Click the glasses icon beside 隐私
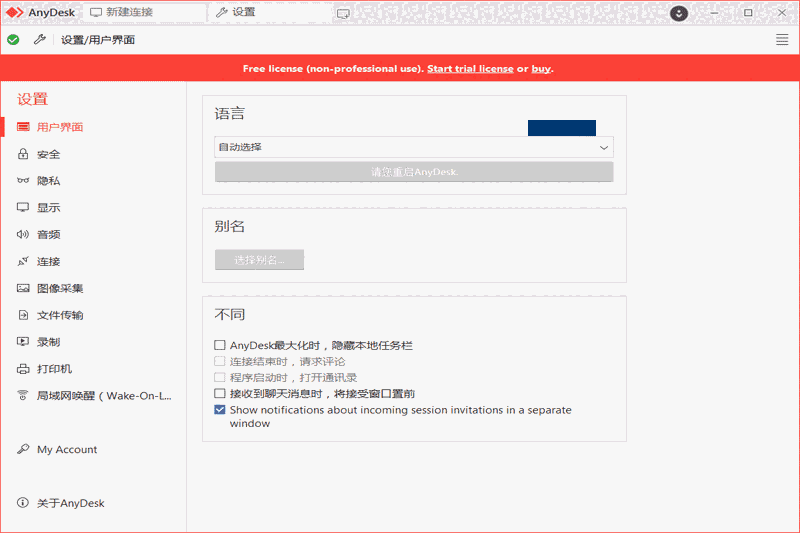 (23, 181)
